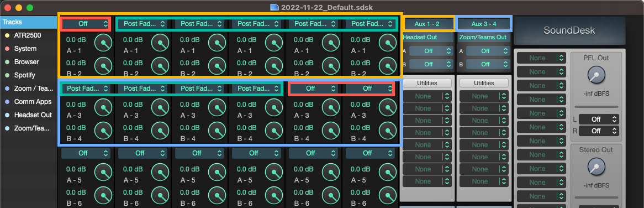The width and height of the screenshot is (644, 208).
Task: Click -inf dBFS value under Stereo Out
Action: 596,186
